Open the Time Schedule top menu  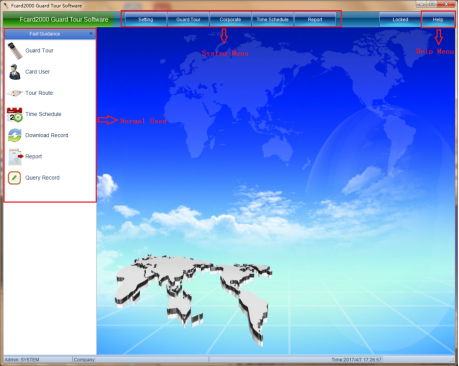click(x=273, y=19)
